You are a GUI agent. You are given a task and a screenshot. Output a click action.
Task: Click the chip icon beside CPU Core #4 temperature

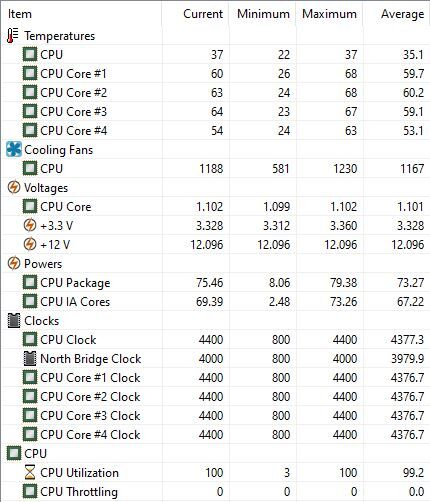pyautogui.click(x=30, y=130)
